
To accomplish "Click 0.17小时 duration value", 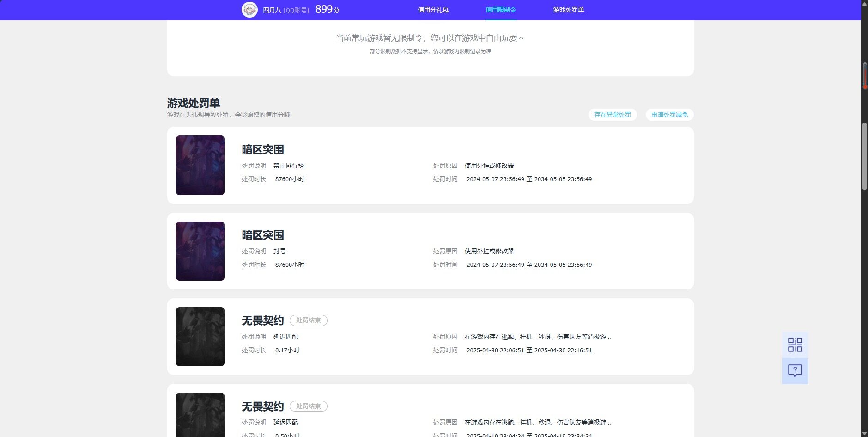I will coord(287,351).
